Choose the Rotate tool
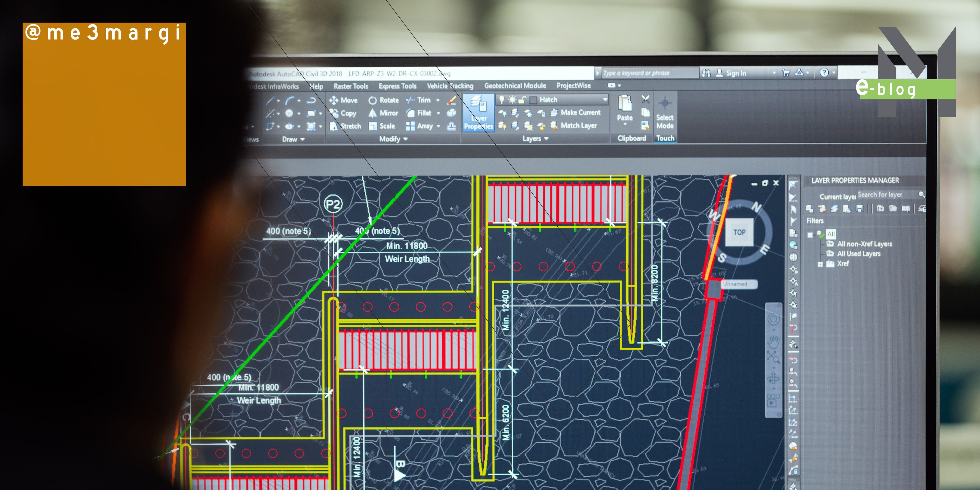 point(384,100)
